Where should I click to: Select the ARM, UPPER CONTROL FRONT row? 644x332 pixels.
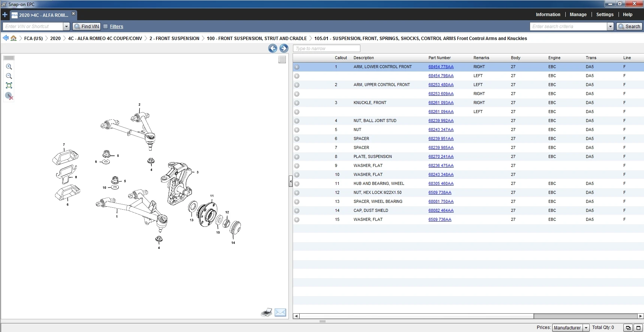(x=468, y=85)
